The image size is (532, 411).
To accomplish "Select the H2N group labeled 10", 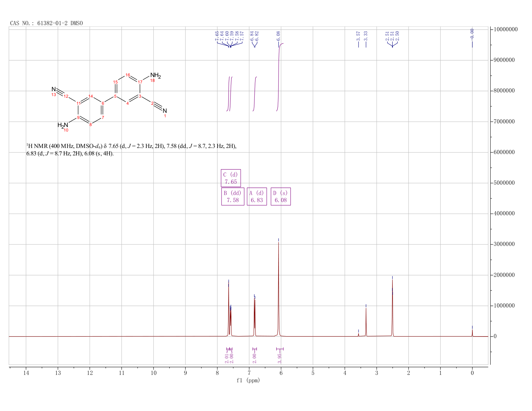I will [x=63, y=125].
